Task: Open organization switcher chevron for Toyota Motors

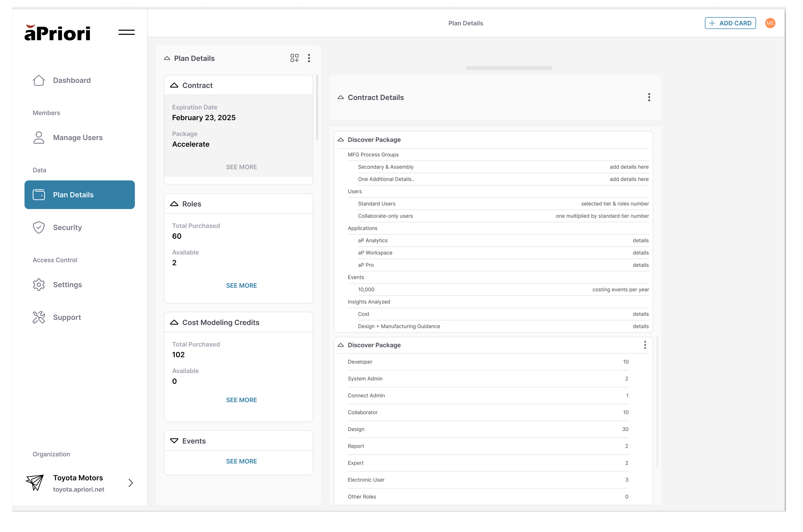Action: [131, 483]
